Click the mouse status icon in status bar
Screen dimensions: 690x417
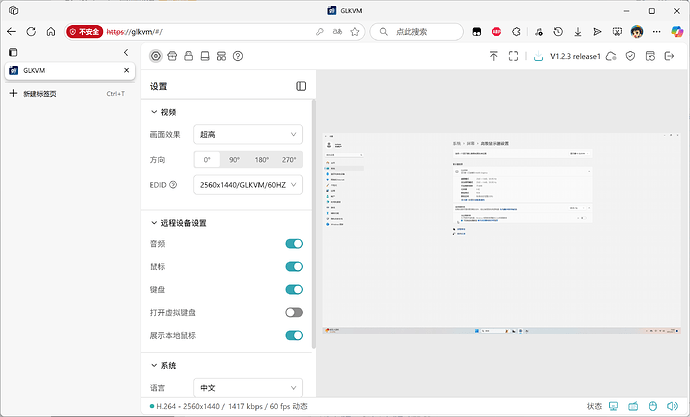tap(652, 406)
